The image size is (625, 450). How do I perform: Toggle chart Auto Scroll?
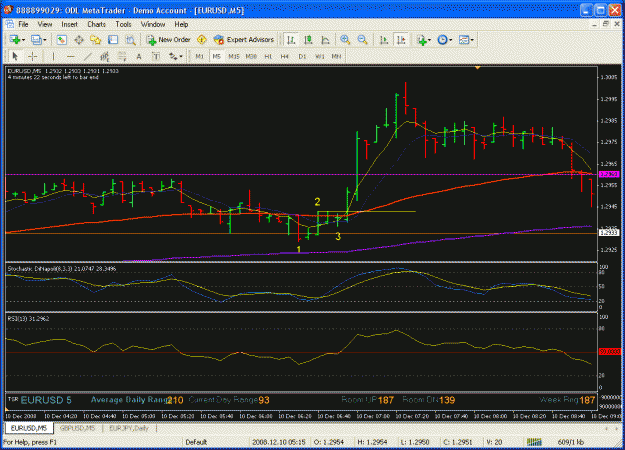pyautogui.click(x=384, y=40)
